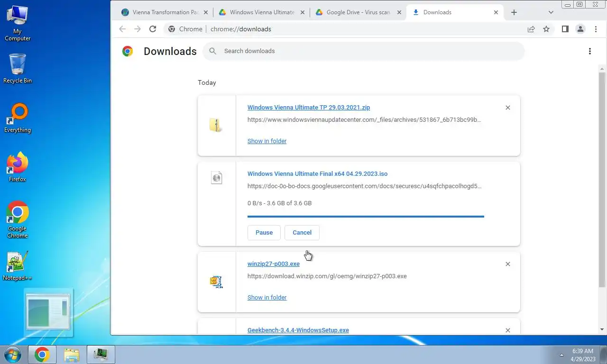
Task: Remove winzip27-p003.exe from list
Action: point(508,264)
